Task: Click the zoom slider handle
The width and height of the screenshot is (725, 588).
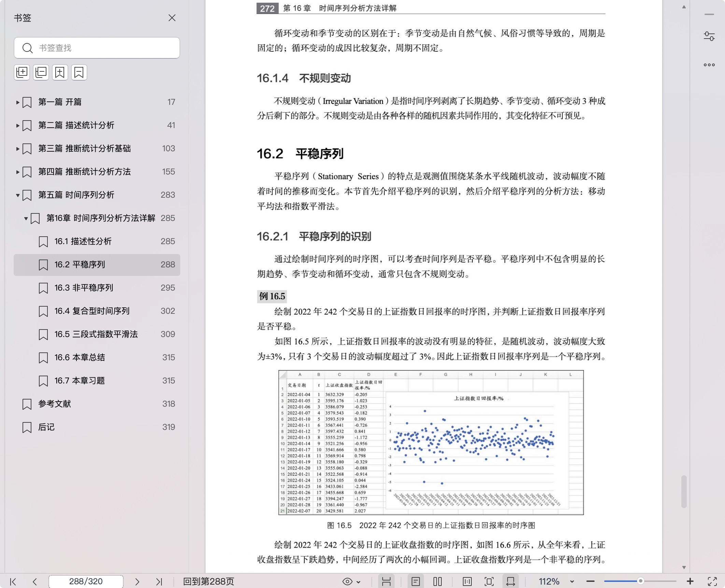Action: (641, 581)
